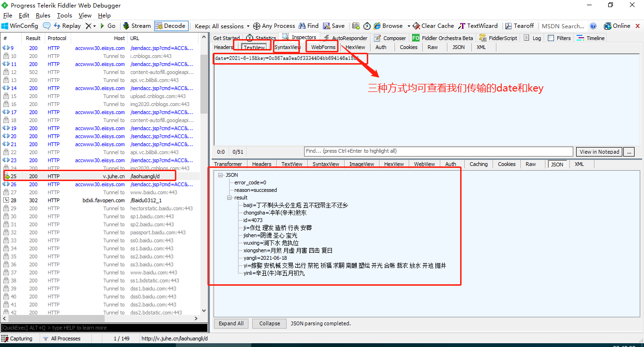Open the Edit menu
The image size is (644, 347).
click(x=24, y=16)
